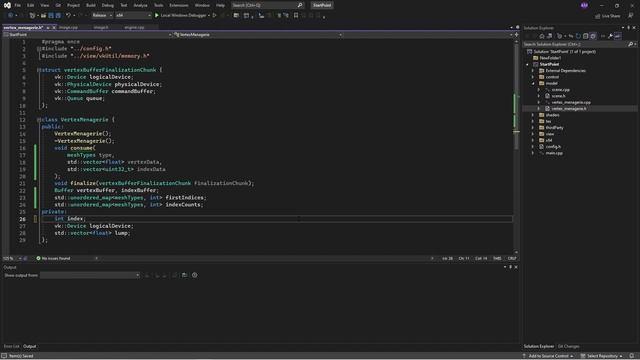The width and height of the screenshot is (640, 360).
Task: Click the Visual Studio logo icon
Action: pos(7,5)
